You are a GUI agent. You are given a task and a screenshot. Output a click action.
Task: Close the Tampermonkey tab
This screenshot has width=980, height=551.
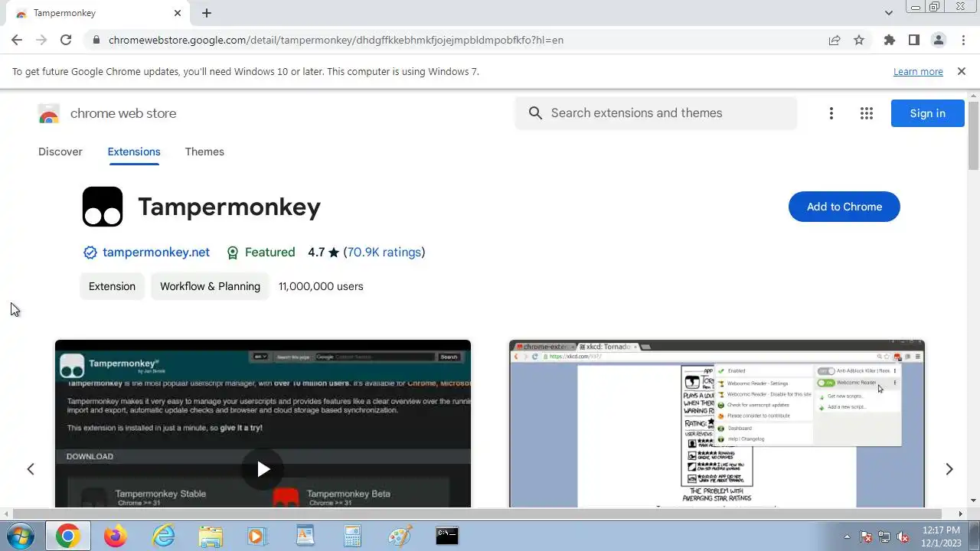(178, 13)
